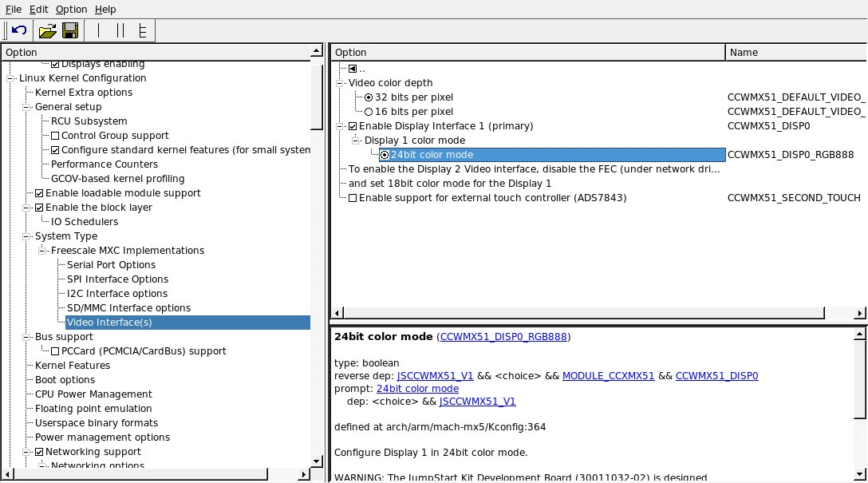Collapse the General setup tree node
The height and width of the screenshot is (483, 868).
(x=27, y=107)
